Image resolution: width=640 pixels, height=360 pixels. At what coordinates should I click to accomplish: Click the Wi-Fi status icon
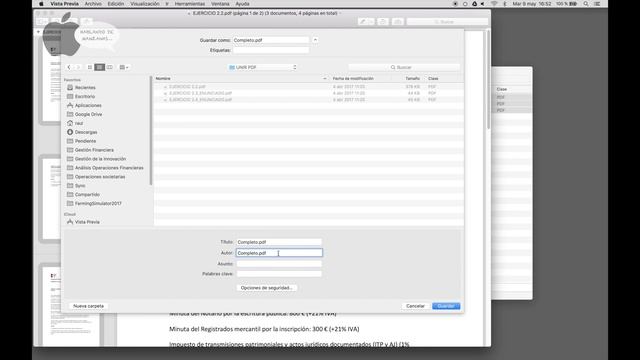494,4
